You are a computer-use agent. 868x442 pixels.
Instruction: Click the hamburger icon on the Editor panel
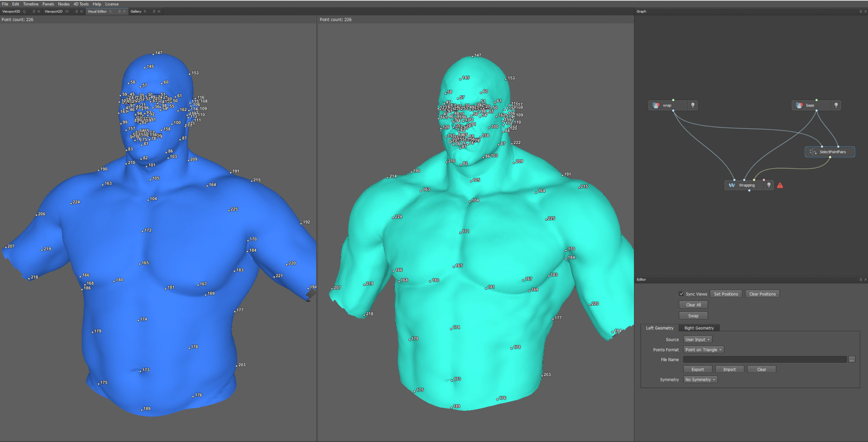point(861,280)
